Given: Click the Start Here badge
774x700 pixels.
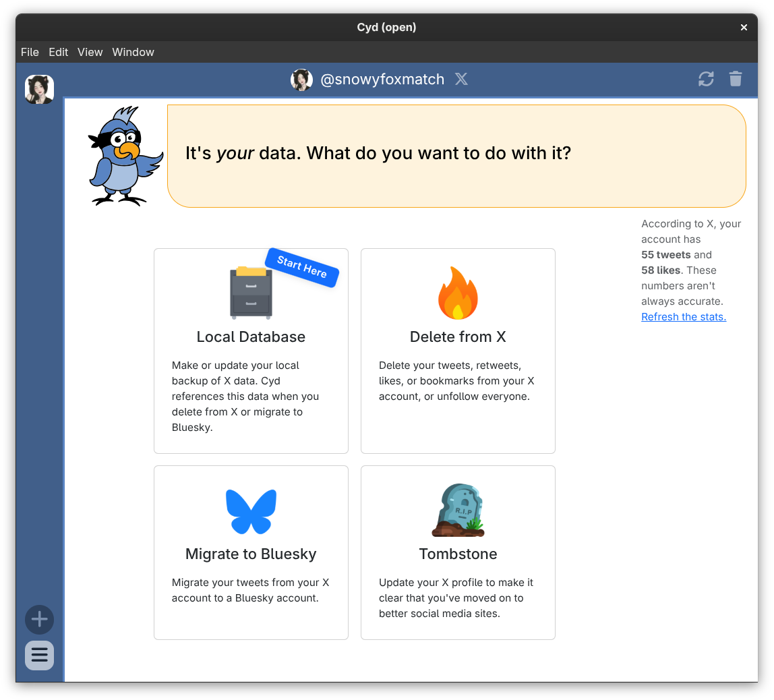Looking at the screenshot, I should tap(302, 267).
